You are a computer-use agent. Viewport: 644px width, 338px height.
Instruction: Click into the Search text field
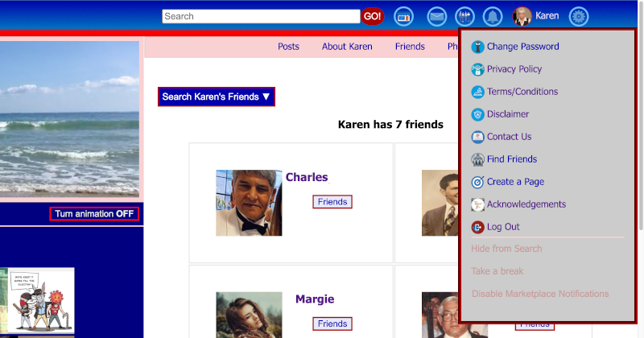260,16
